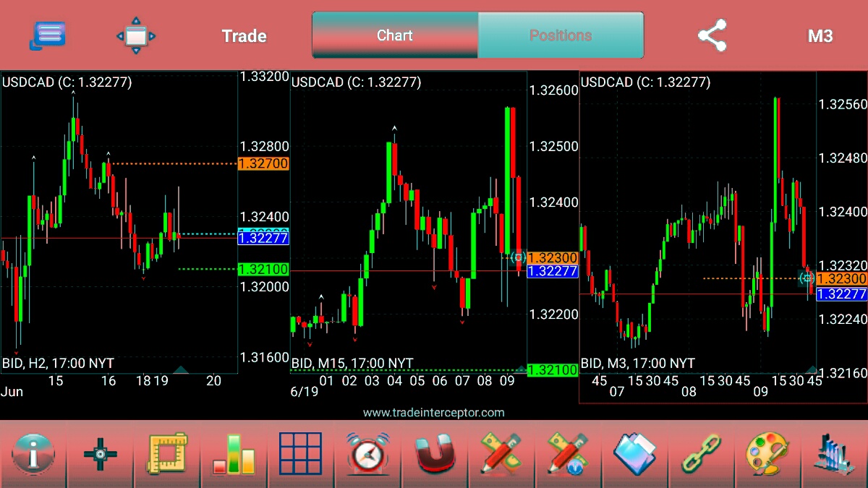Click the BID, M15, 17:00 NYT label
Image resolution: width=868 pixels, height=488 pixels.
click(x=352, y=363)
